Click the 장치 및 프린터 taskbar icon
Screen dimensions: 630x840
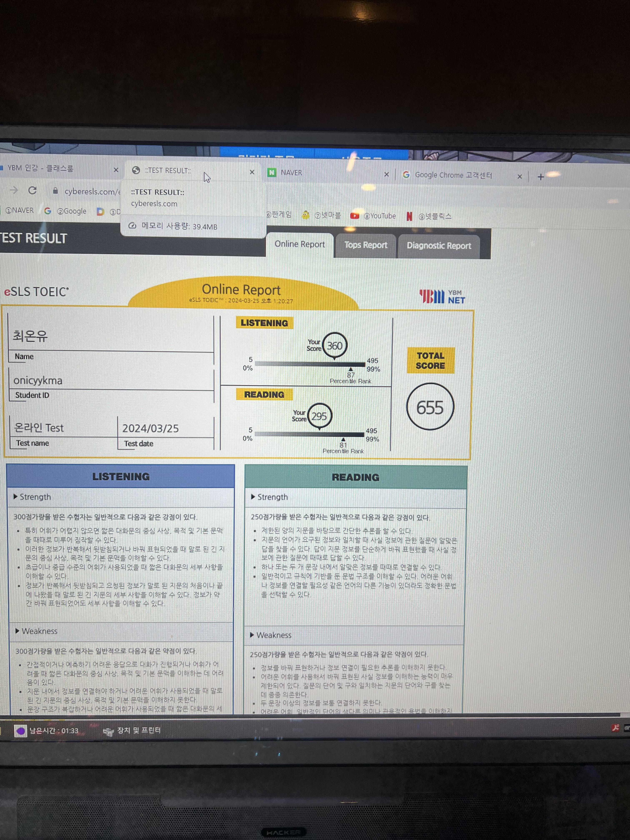point(109,732)
